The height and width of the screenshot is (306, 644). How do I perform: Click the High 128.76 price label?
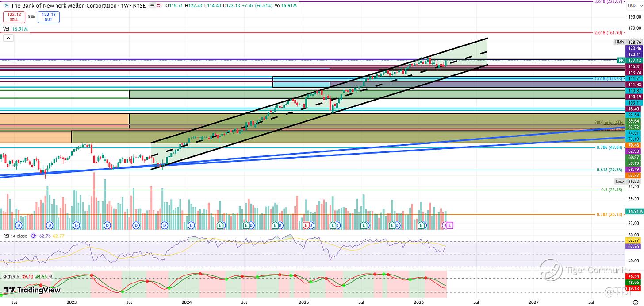coord(629,42)
